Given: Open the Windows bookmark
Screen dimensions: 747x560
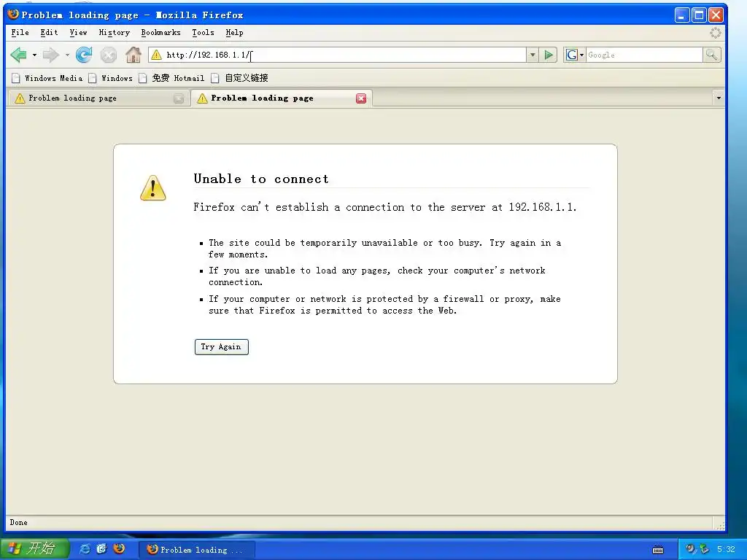Looking at the screenshot, I should [x=111, y=78].
